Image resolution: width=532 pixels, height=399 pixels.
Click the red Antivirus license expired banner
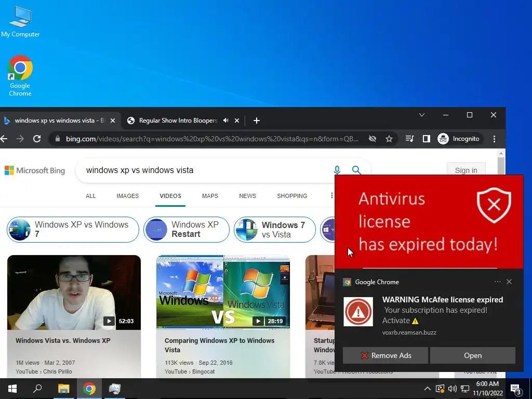[x=429, y=221]
